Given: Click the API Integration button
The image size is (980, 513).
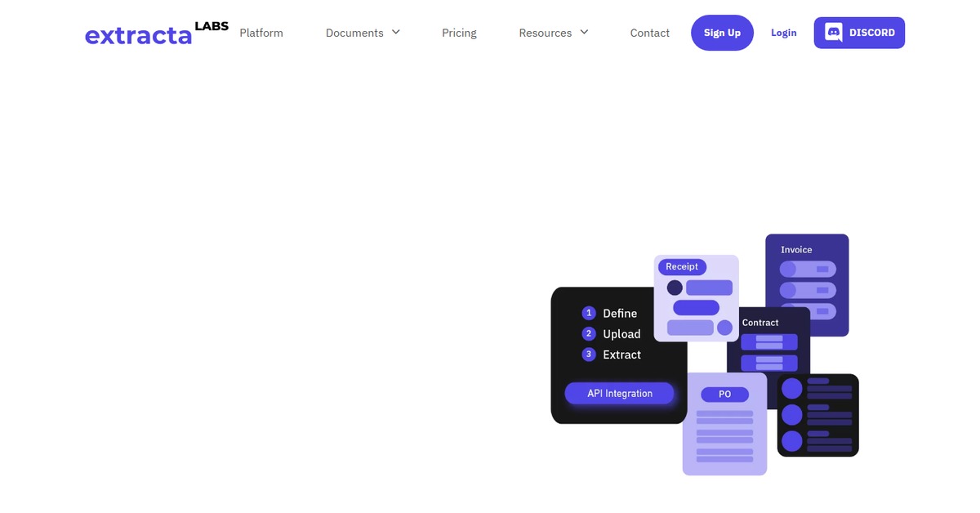Looking at the screenshot, I should (620, 393).
